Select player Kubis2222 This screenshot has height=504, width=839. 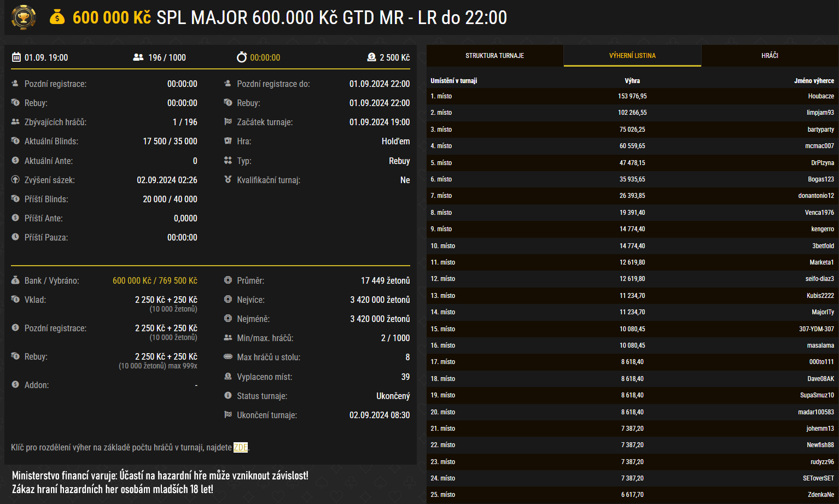820,296
